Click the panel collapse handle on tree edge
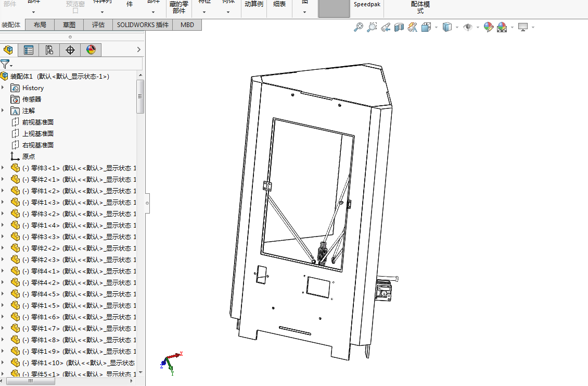Viewport: 588px width, 386px height. pyautogui.click(x=147, y=203)
